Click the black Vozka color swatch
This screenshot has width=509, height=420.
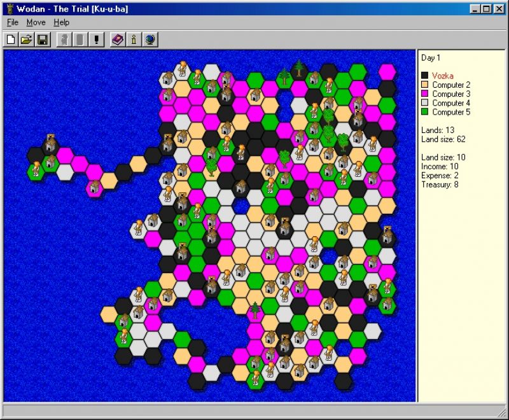424,76
